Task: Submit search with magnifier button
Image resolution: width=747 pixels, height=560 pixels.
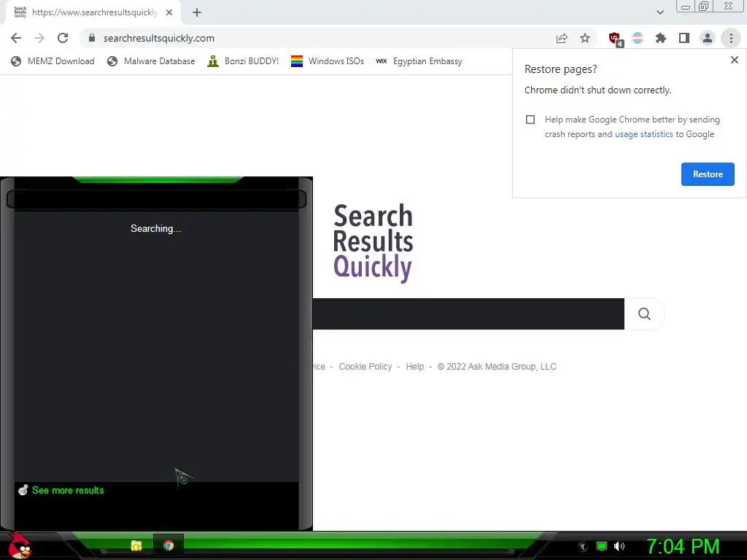Action: [644, 314]
